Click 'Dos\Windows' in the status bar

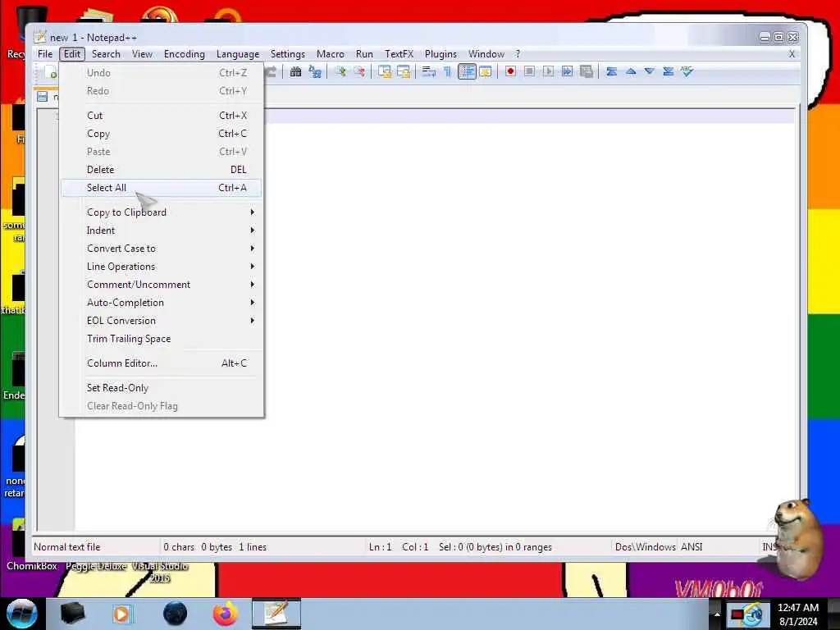click(x=645, y=547)
